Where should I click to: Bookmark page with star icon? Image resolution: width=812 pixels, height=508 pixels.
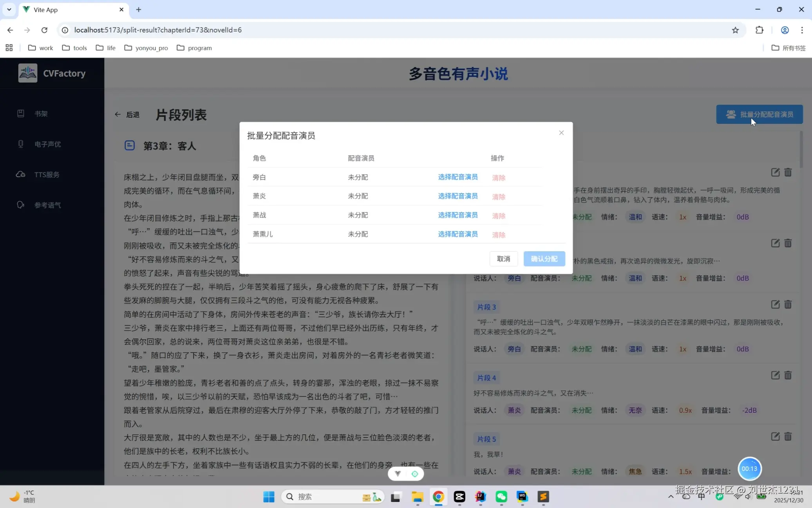735,30
